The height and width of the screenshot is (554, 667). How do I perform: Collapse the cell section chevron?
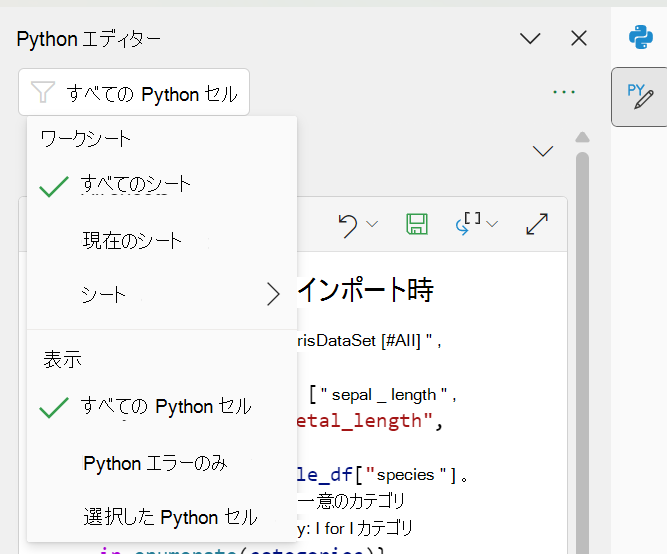point(543,151)
